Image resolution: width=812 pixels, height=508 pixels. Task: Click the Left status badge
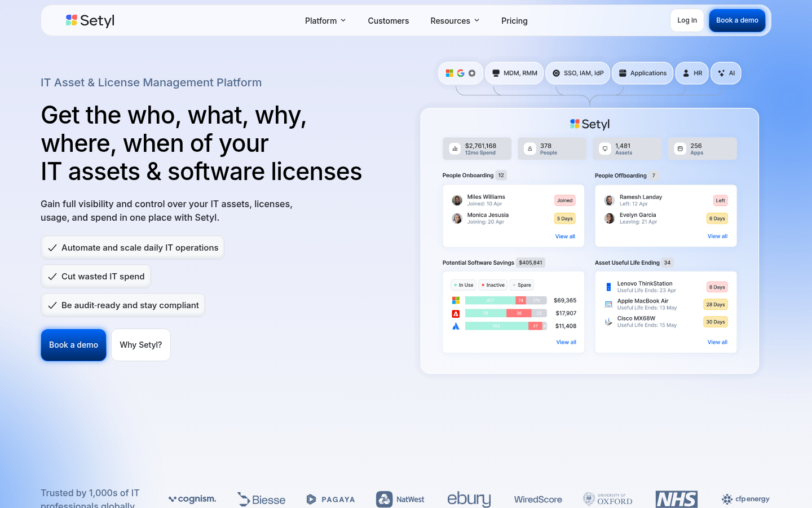point(720,200)
